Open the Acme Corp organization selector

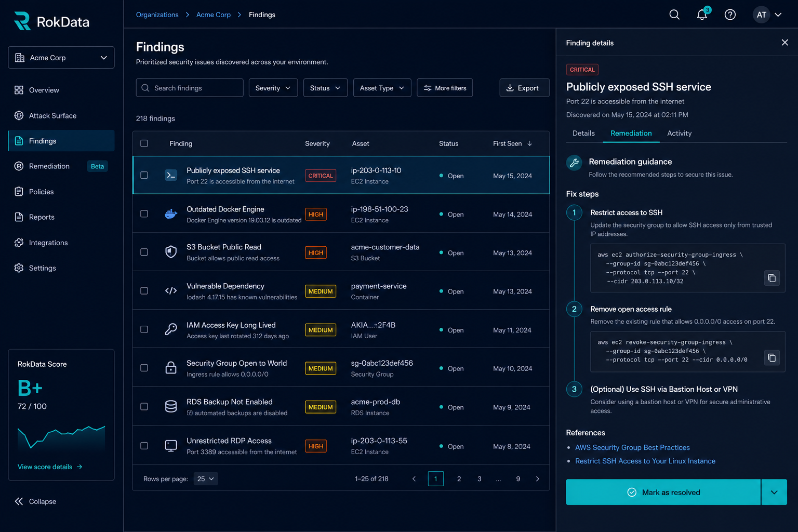point(61,58)
